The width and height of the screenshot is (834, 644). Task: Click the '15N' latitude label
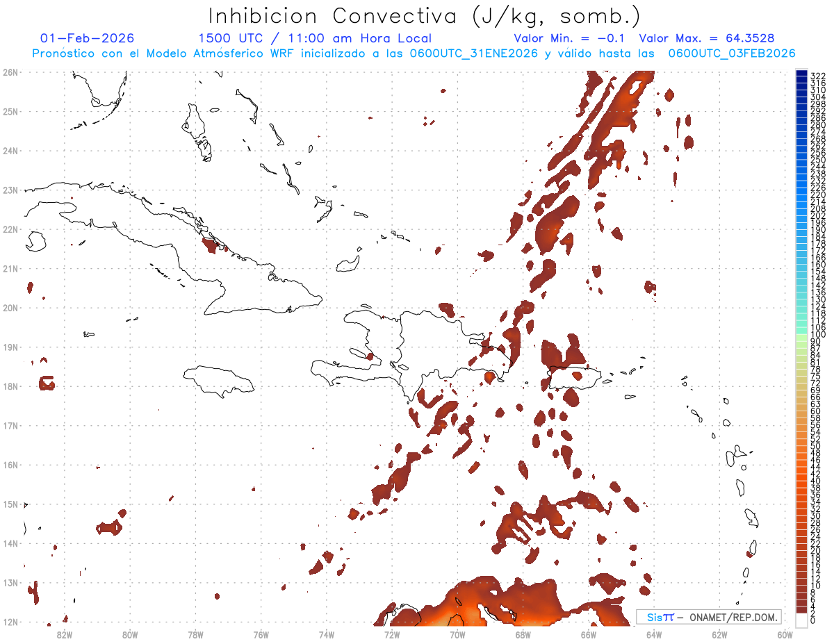[x=10, y=504]
